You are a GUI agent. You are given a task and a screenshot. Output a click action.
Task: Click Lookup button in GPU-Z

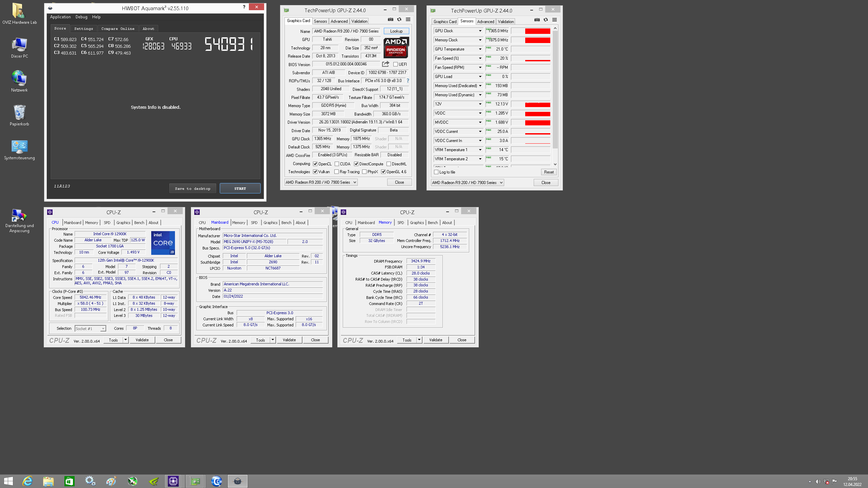(396, 31)
